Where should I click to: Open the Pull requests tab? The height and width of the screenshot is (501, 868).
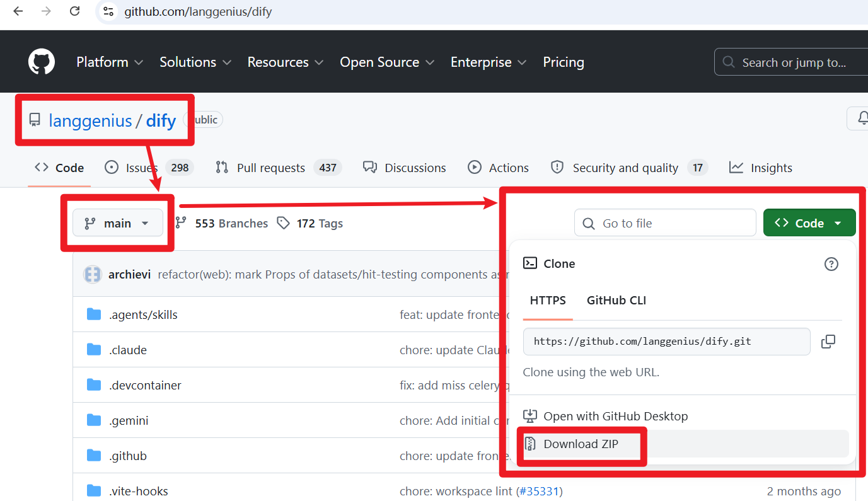tap(278, 168)
